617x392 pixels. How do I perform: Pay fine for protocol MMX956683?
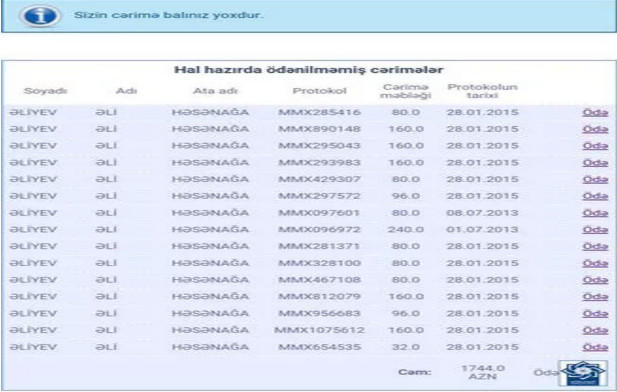(595, 314)
